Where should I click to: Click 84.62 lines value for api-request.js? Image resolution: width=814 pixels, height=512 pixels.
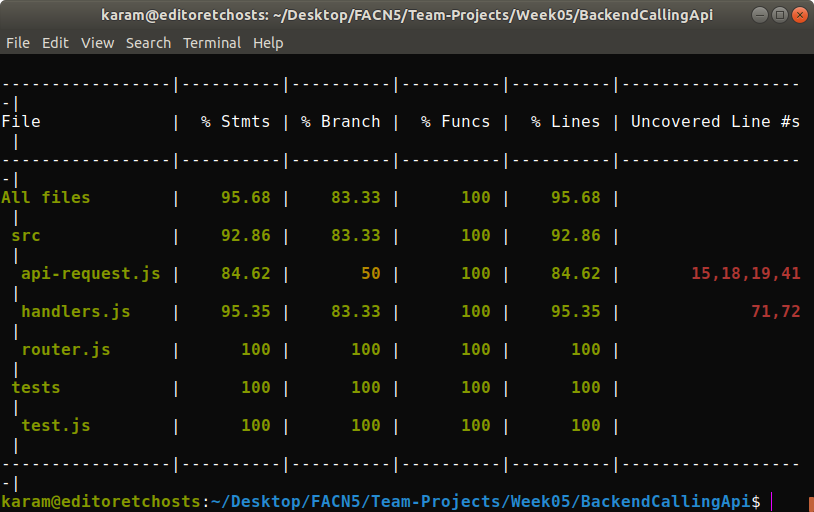click(x=576, y=274)
